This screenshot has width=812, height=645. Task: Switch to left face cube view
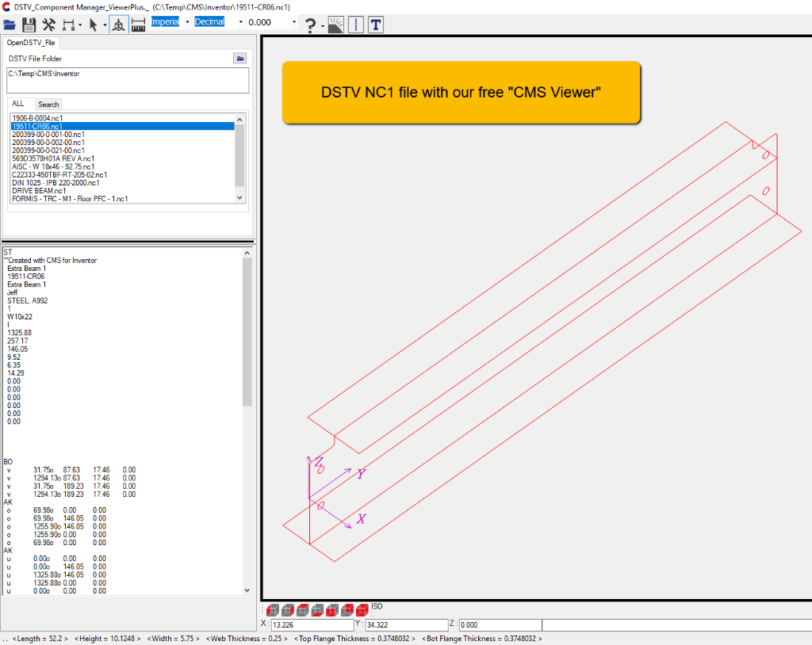273,610
